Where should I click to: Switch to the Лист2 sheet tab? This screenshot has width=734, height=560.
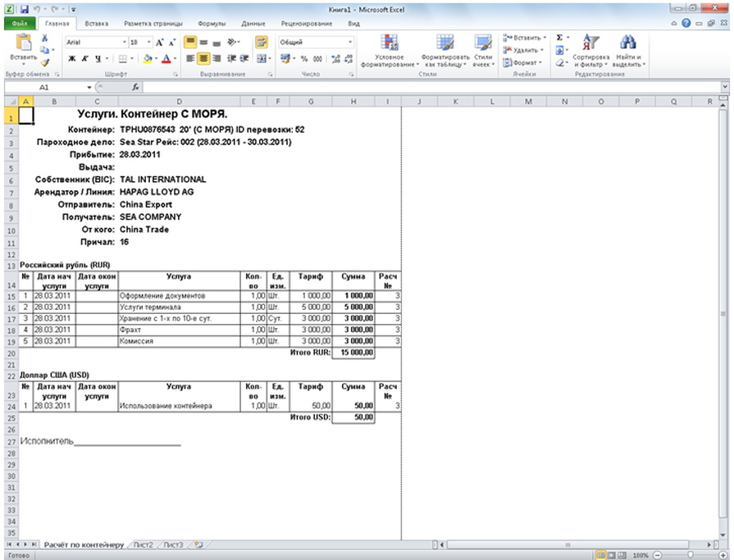click(x=144, y=544)
